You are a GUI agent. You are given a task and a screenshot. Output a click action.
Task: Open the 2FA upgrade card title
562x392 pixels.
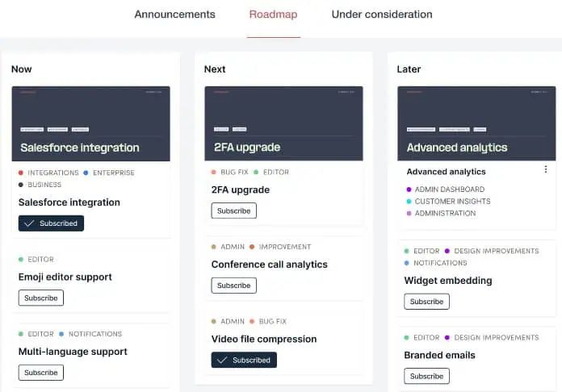(241, 190)
